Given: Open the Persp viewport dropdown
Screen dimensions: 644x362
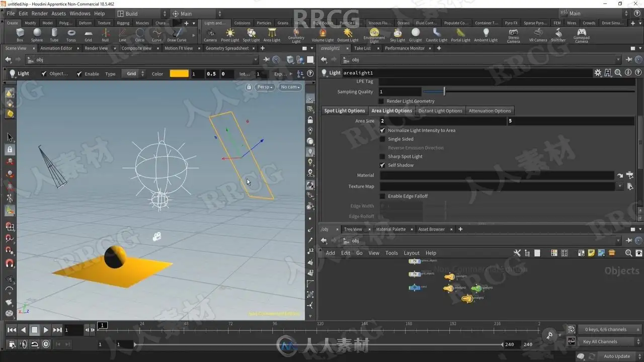Looking at the screenshot, I should (x=265, y=87).
